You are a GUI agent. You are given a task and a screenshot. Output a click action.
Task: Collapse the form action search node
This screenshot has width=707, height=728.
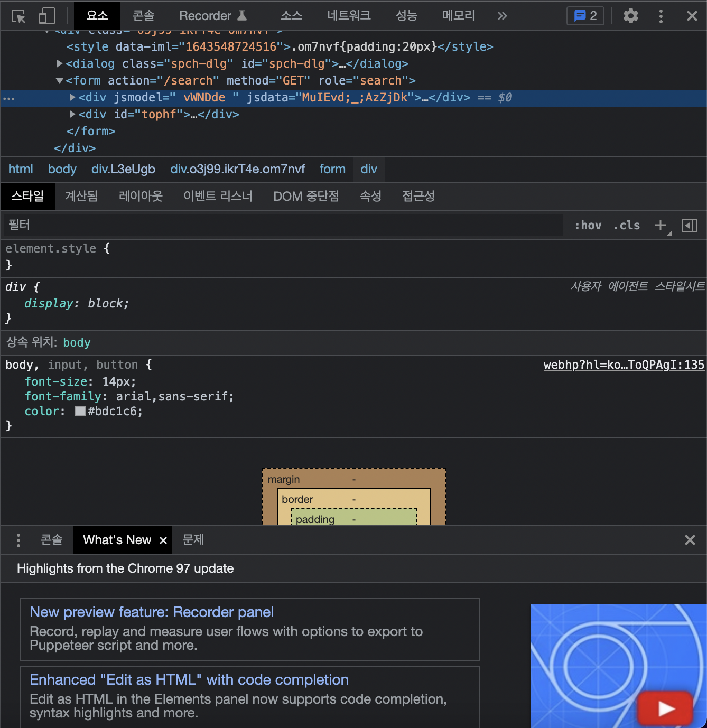point(60,81)
